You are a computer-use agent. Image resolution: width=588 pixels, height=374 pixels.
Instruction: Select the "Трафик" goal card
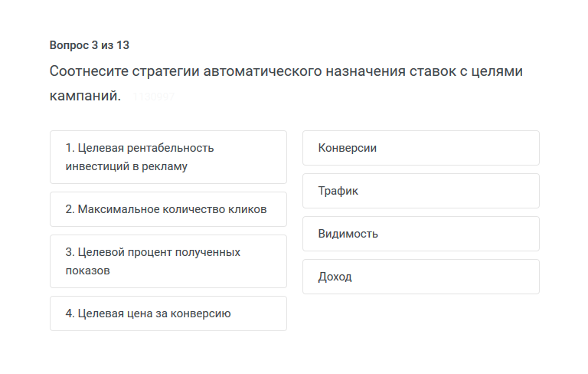420,191
